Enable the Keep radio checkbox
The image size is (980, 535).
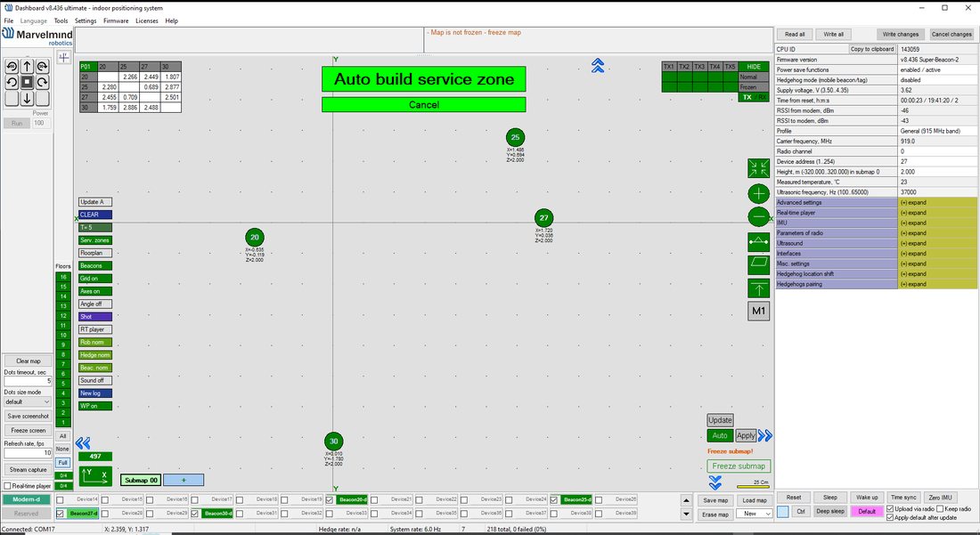pos(941,509)
